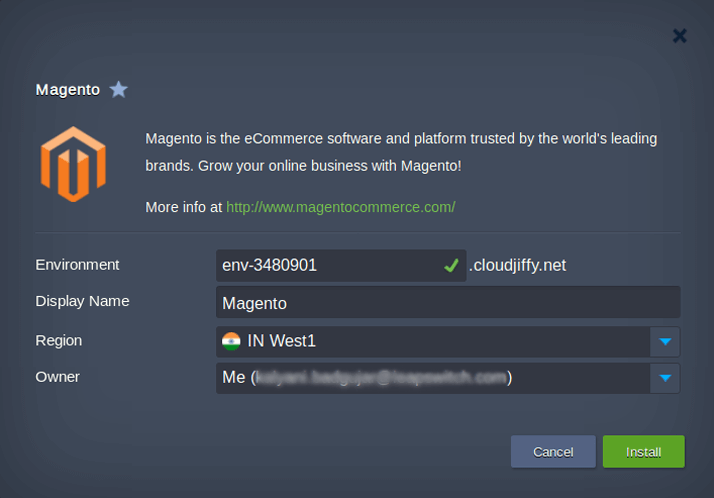Click the Display Name label

(82, 301)
